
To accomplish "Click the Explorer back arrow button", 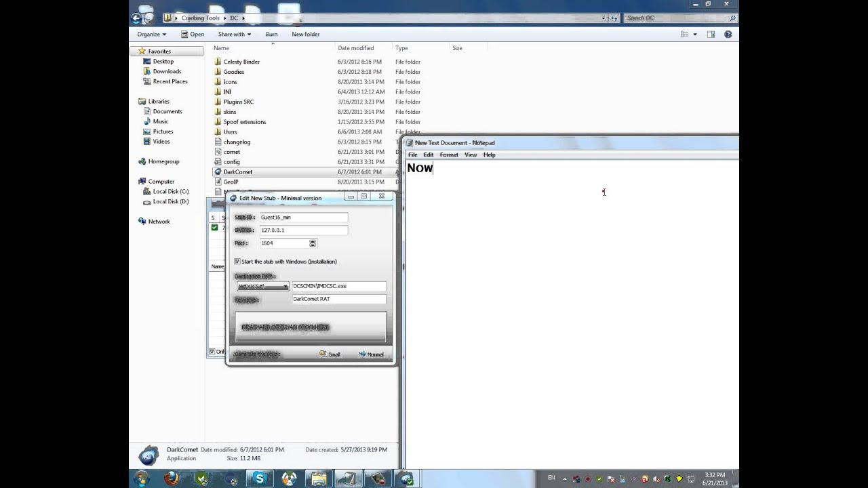I will [x=136, y=18].
